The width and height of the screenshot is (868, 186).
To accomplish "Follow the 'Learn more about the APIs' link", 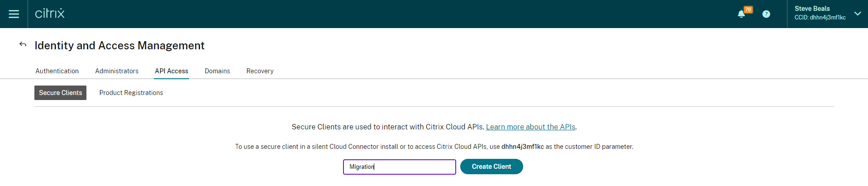I will click(x=530, y=127).
